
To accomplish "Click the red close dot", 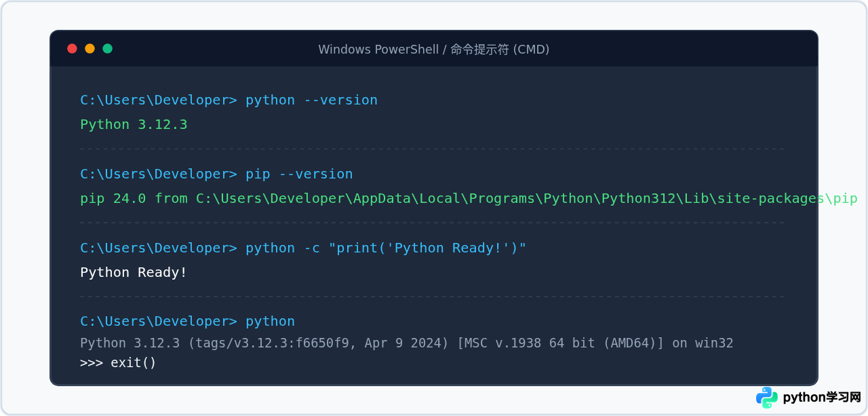I will tap(72, 48).
